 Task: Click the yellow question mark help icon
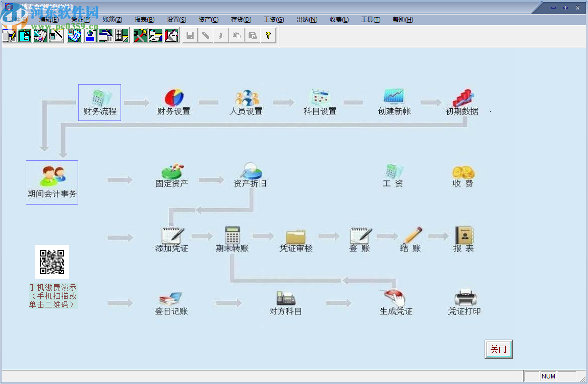pyautogui.click(x=268, y=35)
